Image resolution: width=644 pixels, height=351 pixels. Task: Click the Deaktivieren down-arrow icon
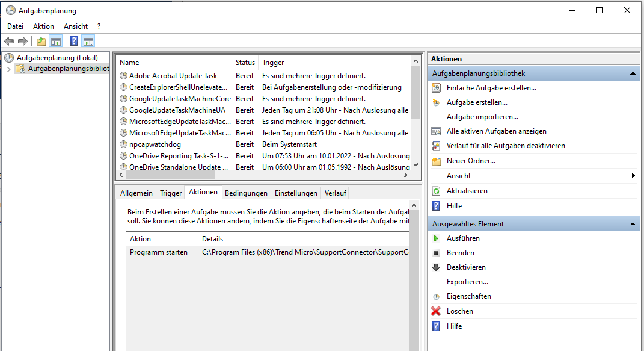click(x=436, y=267)
